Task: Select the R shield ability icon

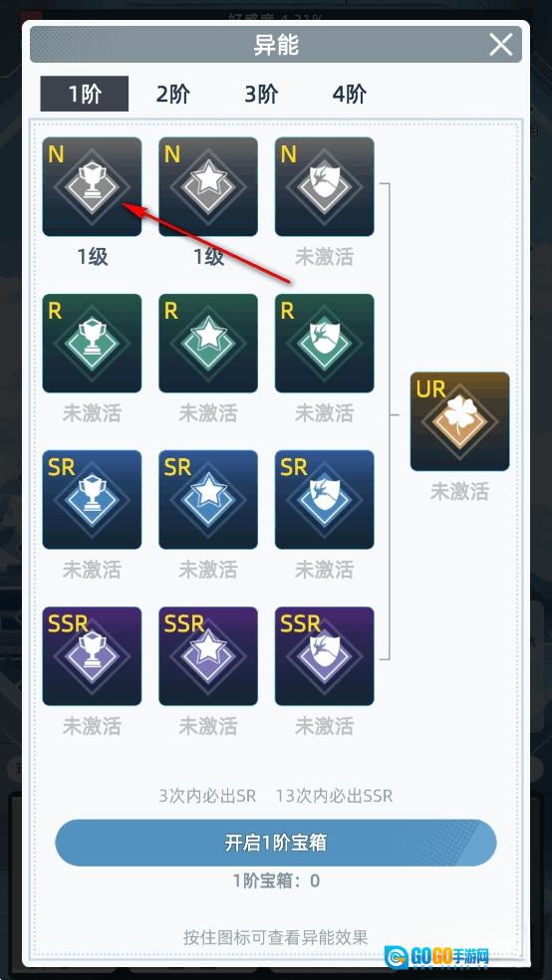Action: (x=325, y=344)
